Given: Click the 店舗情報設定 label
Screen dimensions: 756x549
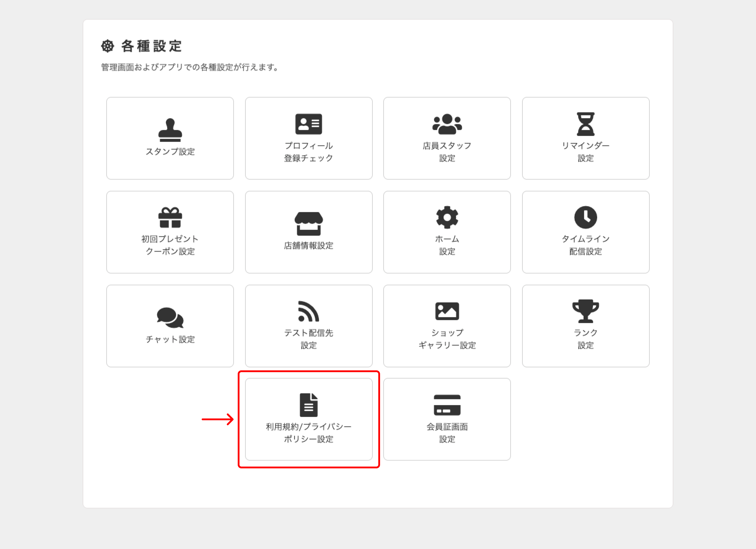Looking at the screenshot, I should click(x=309, y=246).
